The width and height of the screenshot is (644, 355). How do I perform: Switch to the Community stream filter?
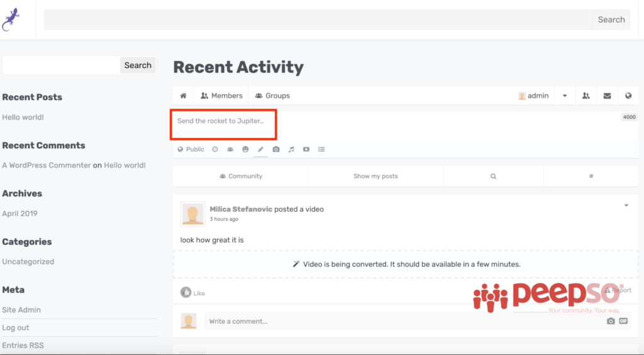(x=240, y=177)
